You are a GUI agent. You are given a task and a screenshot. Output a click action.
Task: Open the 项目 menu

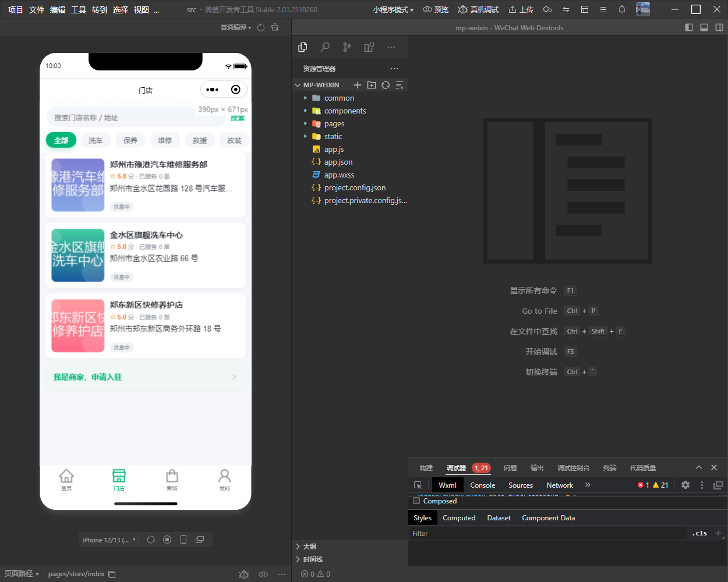(16, 10)
